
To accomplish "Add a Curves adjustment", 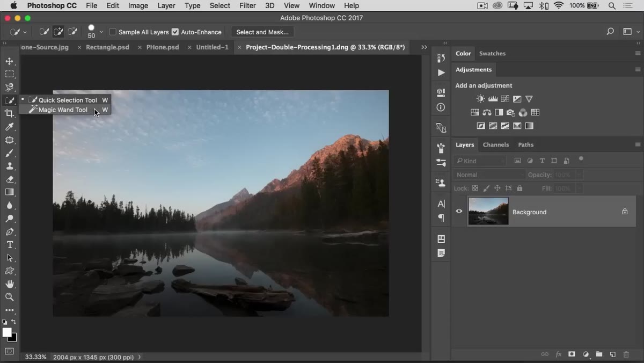I will coord(505,99).
